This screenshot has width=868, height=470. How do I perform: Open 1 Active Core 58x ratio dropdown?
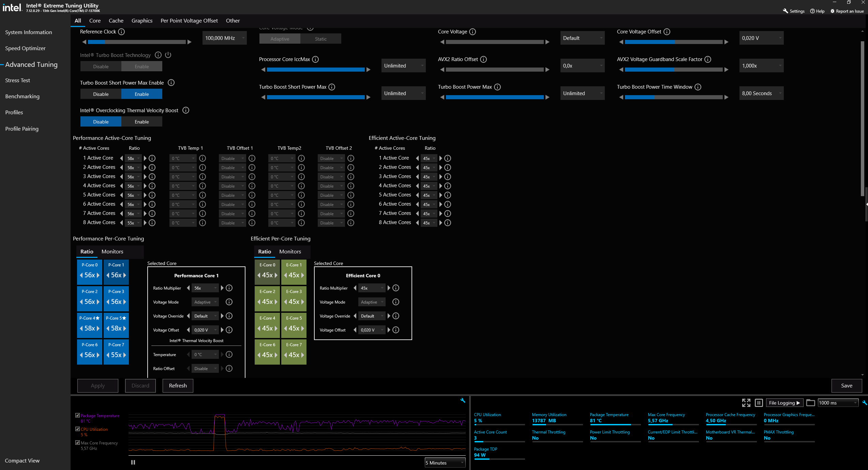coord(133,158)
